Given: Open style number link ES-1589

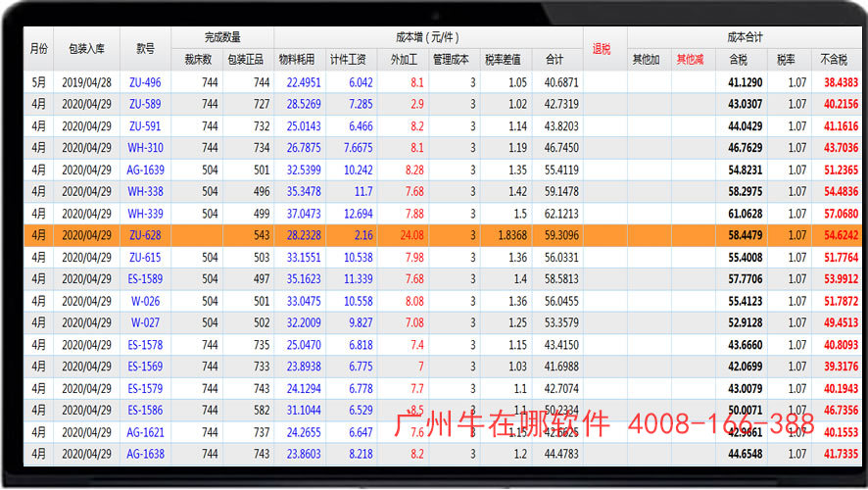Looking at the screenshot, I should pyautogui.click(x=145, y=279).
